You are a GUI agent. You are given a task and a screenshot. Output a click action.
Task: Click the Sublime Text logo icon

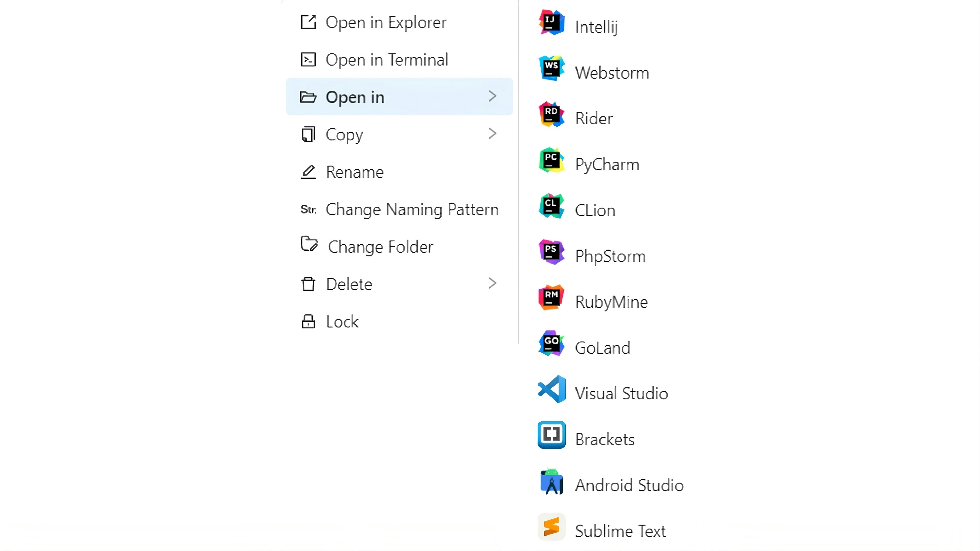[552, 527]
